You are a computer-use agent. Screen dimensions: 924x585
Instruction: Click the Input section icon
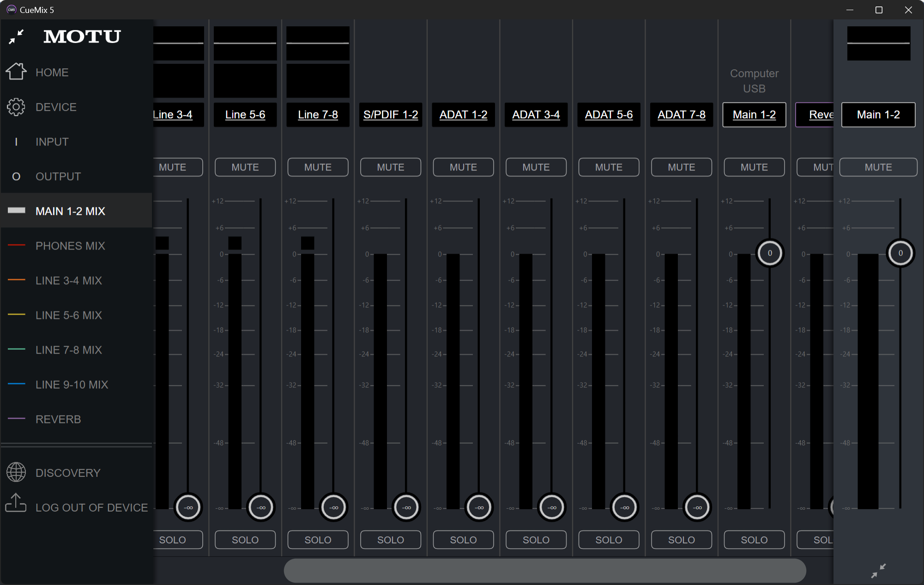click(x=16, y=142)
